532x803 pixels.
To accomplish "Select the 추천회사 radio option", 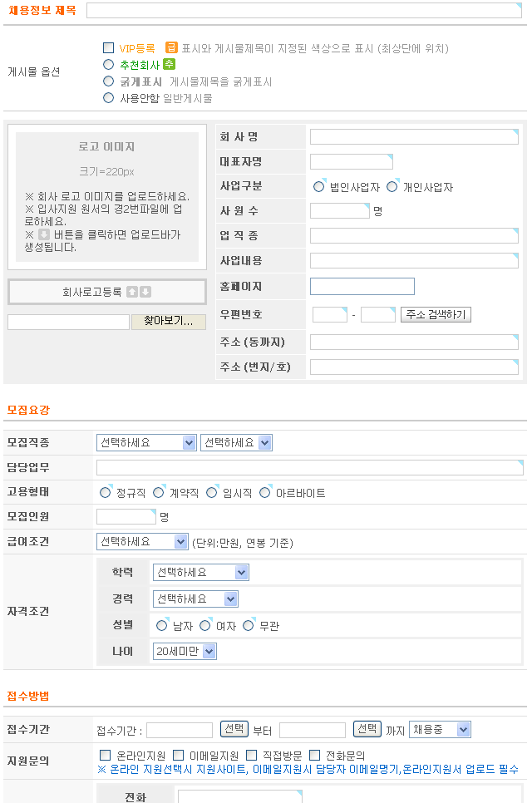I will (x=108, y=64).
